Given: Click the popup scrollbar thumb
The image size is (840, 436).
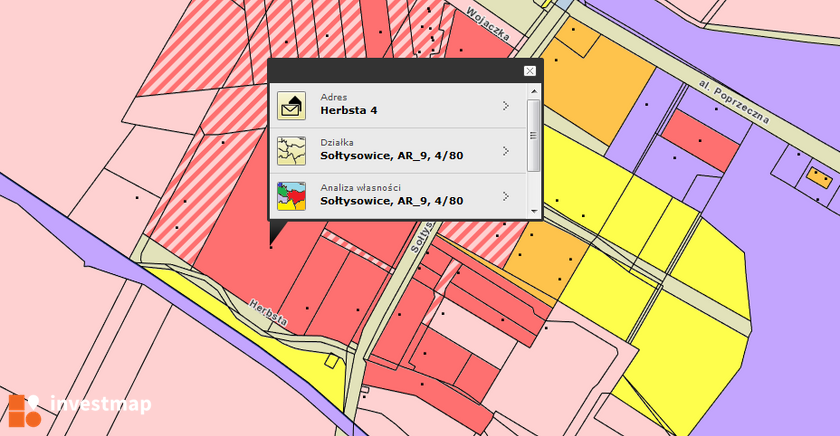Looking at the screenshot, I should tap(534, 136).
